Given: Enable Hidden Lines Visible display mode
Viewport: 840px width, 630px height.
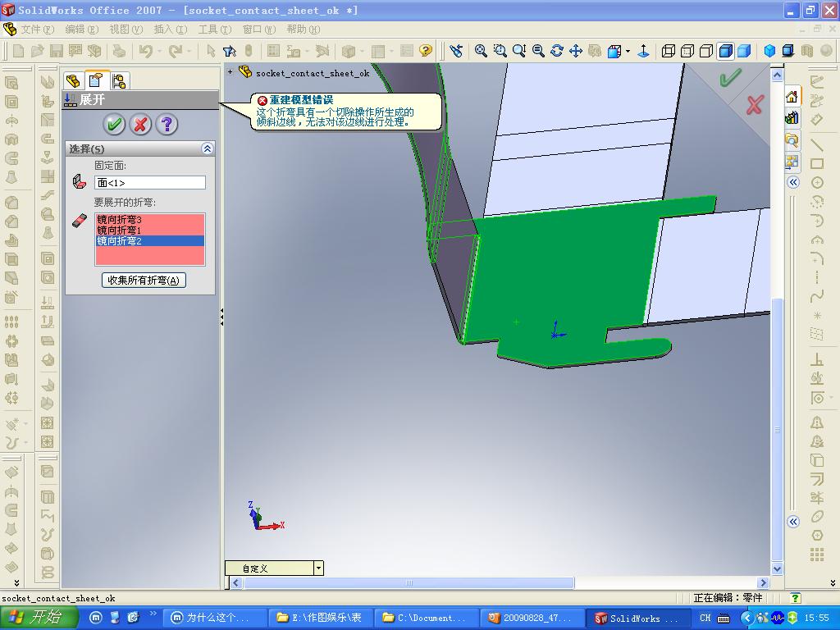Looking at the screenshot, I should tap(687, 51).
